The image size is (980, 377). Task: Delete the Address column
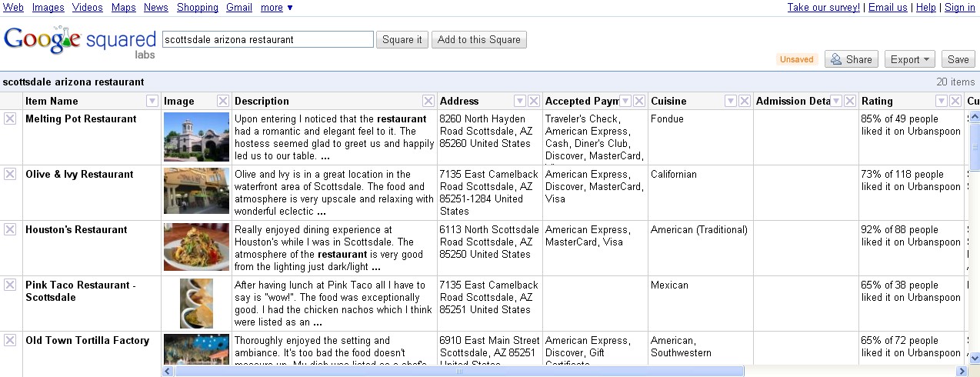534,101
